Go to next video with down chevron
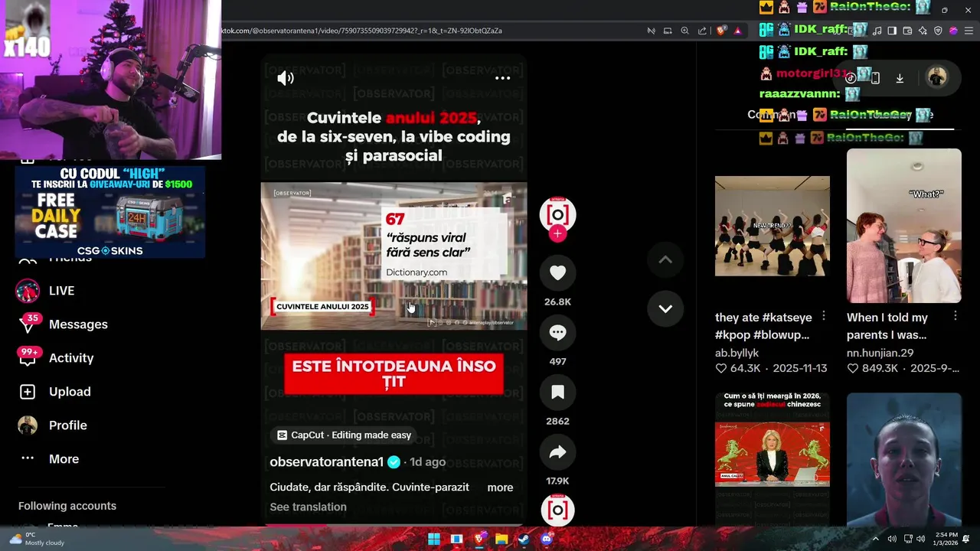Screen dimensions: 980x551 pyautogui.click(x=665, y=308)
